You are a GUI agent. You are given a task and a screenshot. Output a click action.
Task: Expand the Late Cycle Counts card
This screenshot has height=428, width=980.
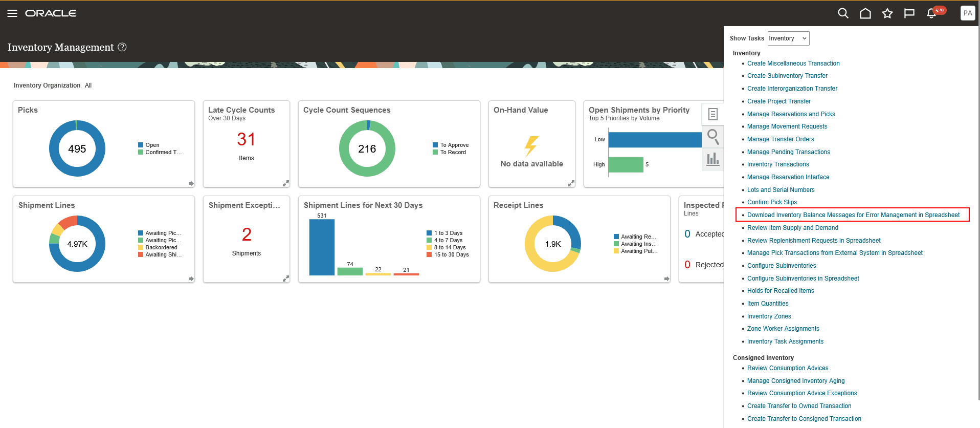pyautogui.click(x=286, y=183)
